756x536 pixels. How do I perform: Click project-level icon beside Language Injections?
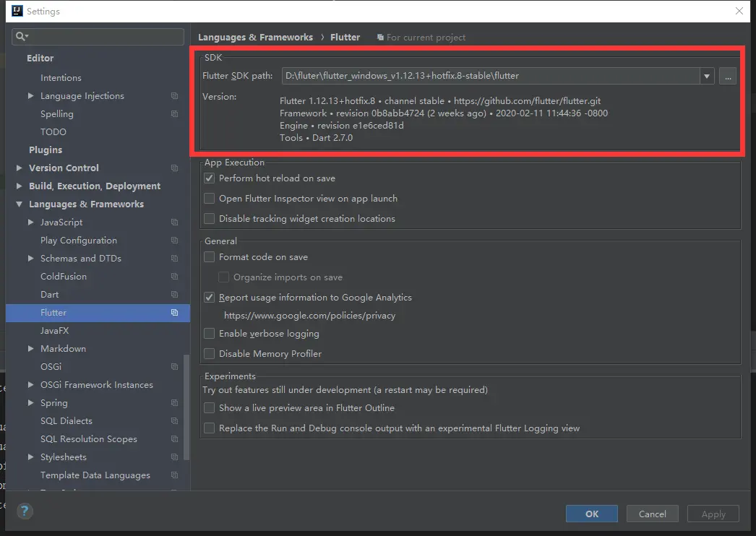tap(174, 96)
